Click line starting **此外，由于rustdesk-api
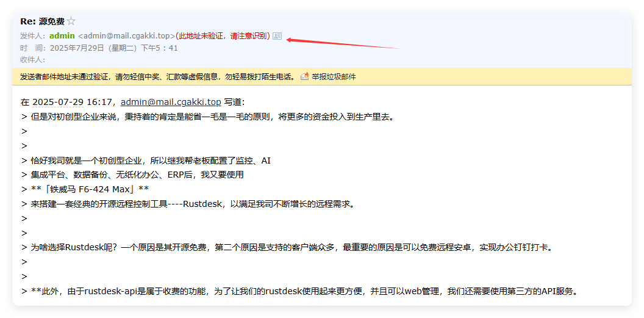This screenshot has width=644, height=318. [x=300, y=291]
